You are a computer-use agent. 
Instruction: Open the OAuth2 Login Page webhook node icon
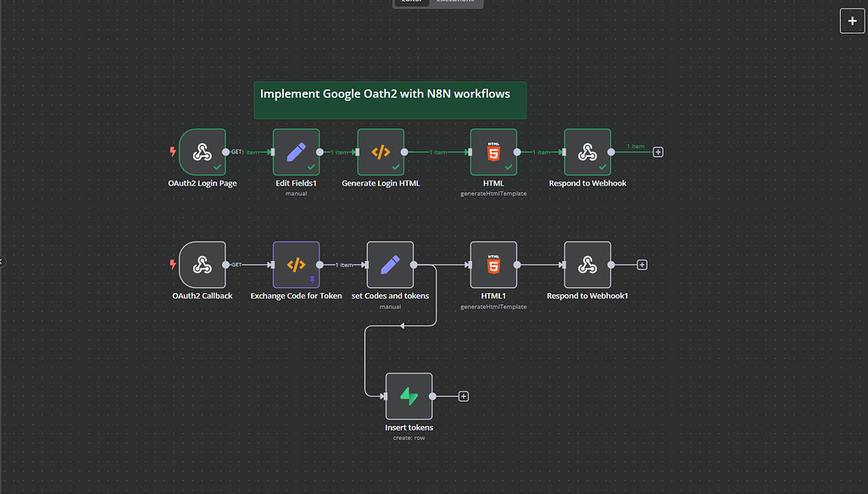tap(203, 153)
